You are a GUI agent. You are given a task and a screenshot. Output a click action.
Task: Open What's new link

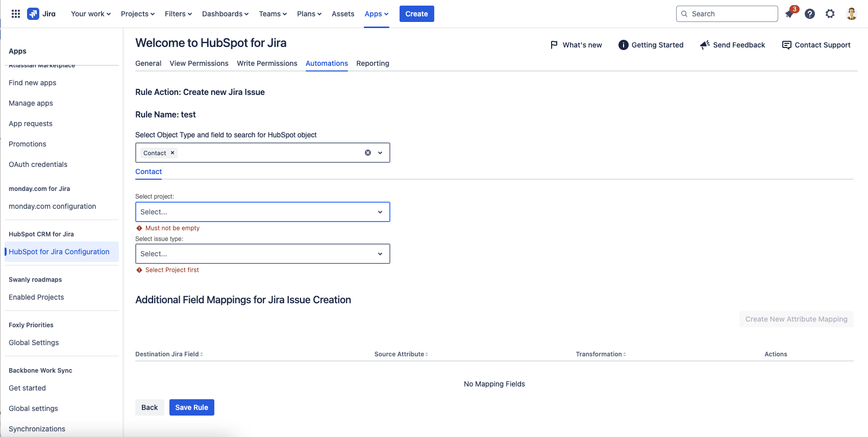(x=582, y=45)
